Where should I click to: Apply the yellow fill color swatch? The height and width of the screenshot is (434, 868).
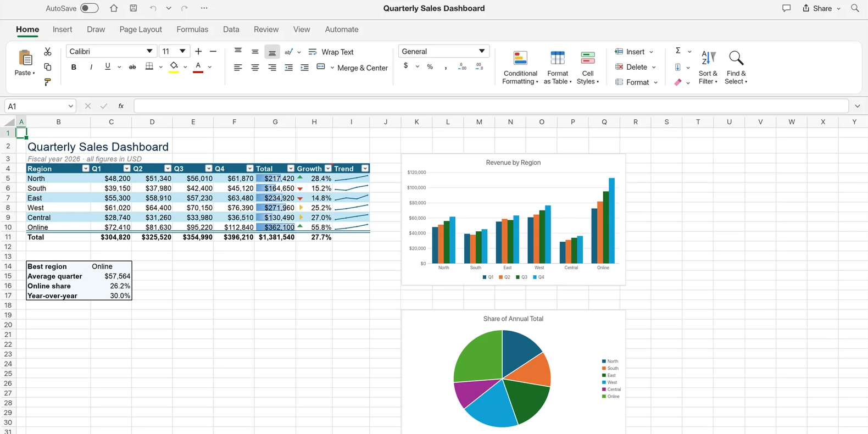[174, 67]
